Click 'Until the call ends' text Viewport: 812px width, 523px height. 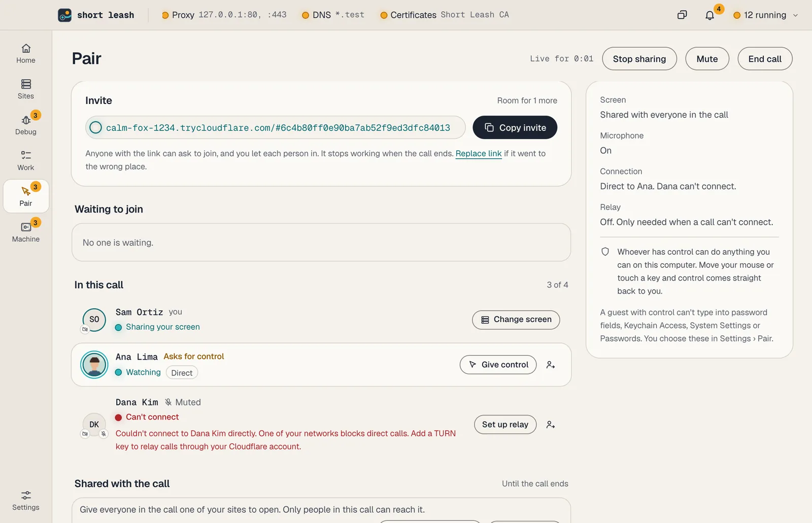tap(535, 484)
